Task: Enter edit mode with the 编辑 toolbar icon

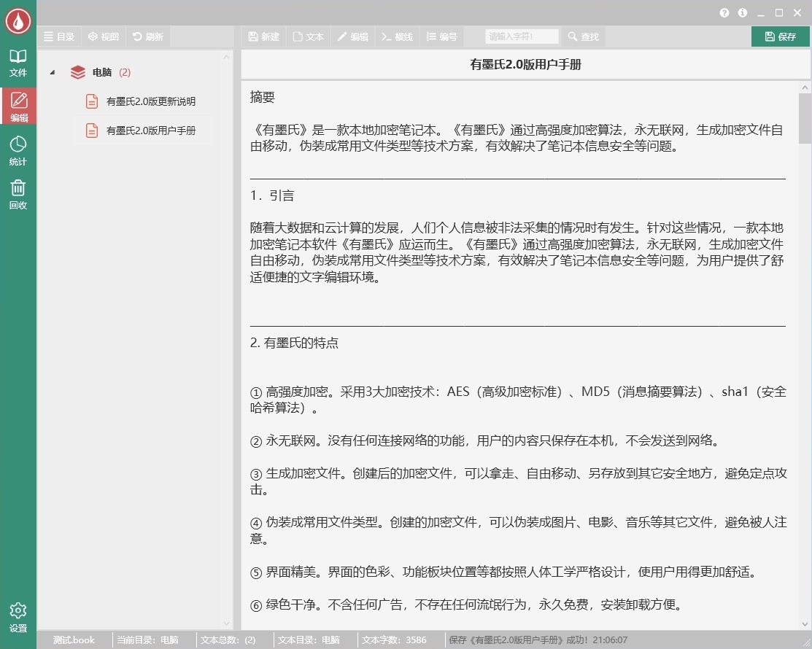Action: pyautogui.click(x=353, y=36)
